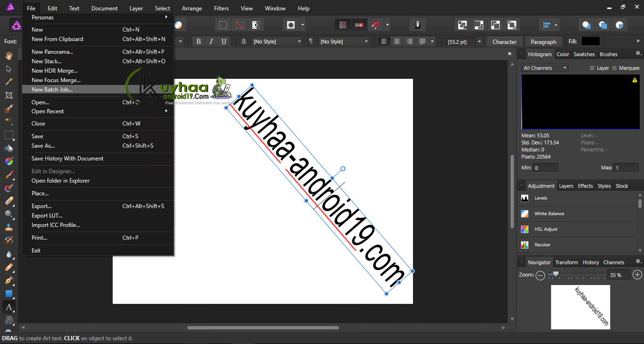This screenshot has width=644, height=344.
Task: Select the Dodge Brush tool
Action: point(8,214)
